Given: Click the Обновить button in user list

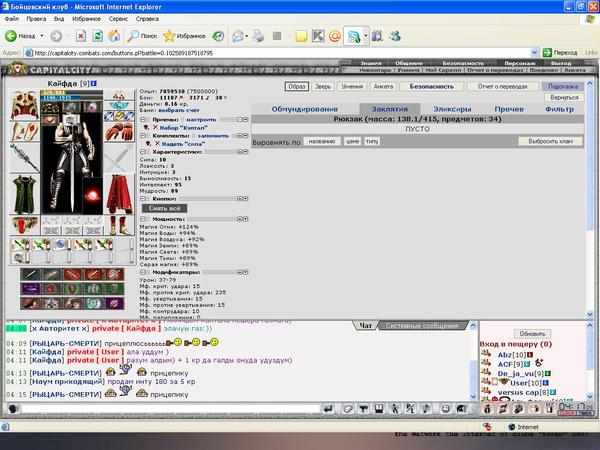Looking at the screenshot, I should pos(532,334).
